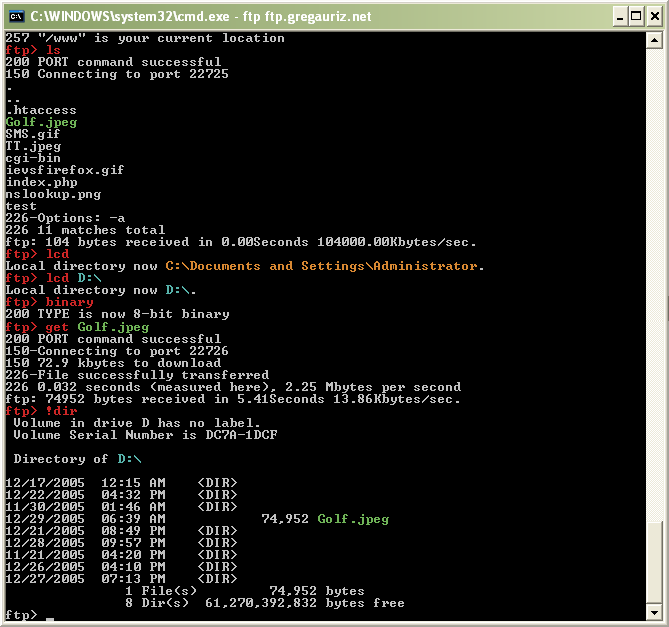669x627 pixels.
Task: Close the cmd.exe FTP window
Action: pyautogui.click(x=652, y=16)
